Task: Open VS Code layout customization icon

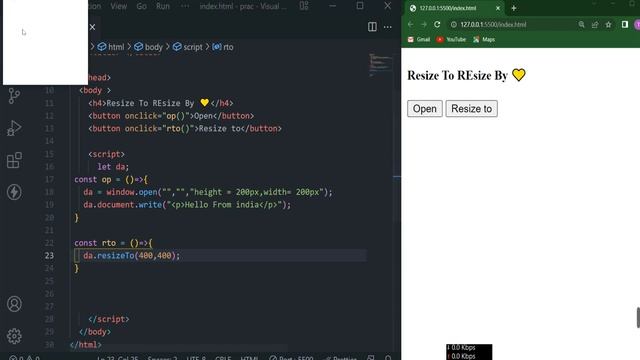Action: pos(304,6)
